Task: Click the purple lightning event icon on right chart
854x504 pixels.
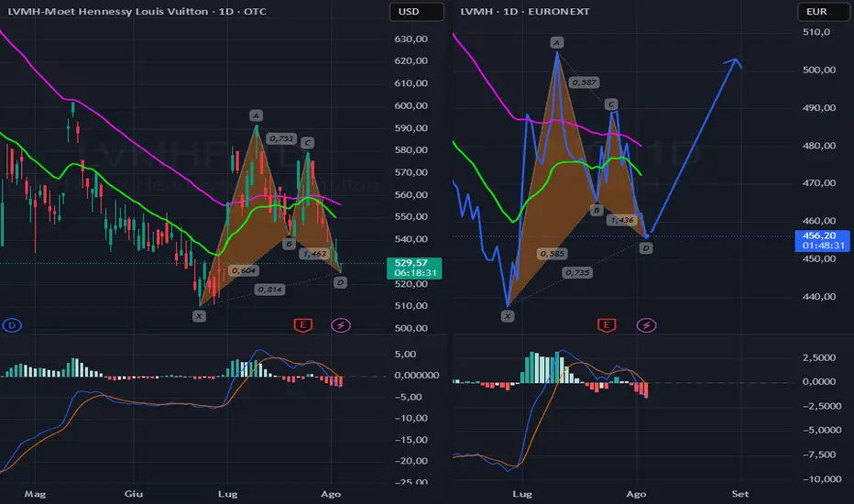Action: (x=647, y=325)
